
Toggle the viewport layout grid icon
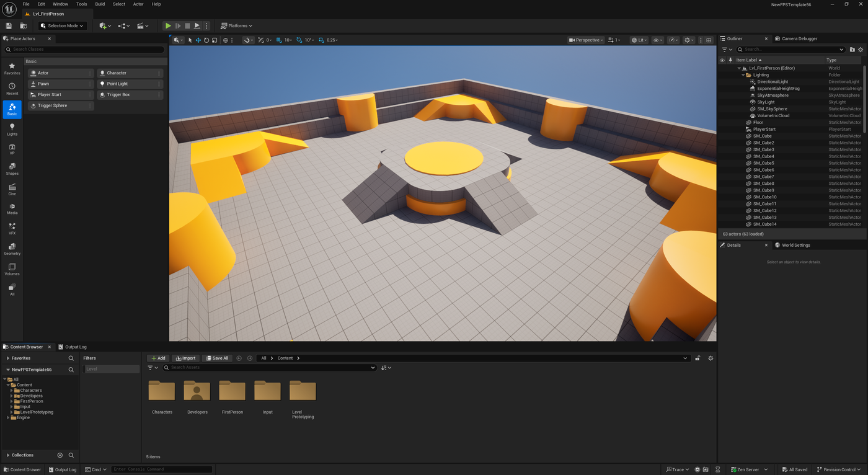[709, 40]
